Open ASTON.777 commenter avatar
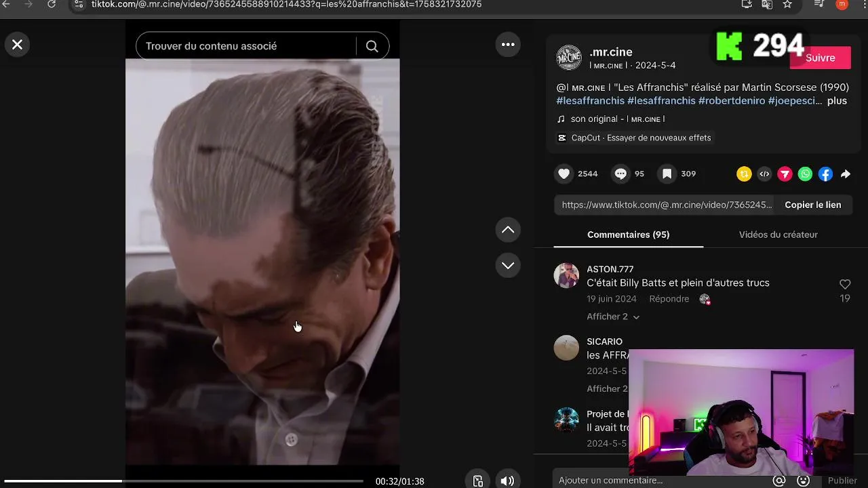This screenshot has height=488, width=868. tap(566, 276)
